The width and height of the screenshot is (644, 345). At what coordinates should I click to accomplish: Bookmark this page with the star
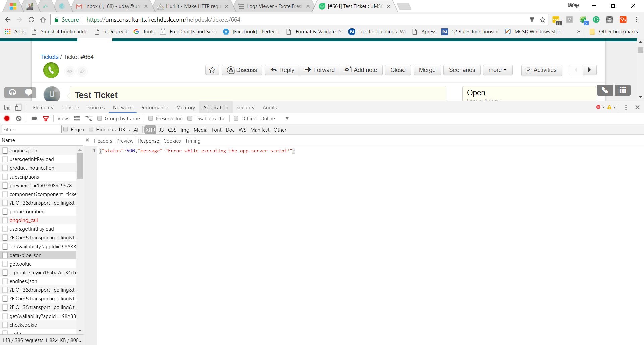tap(543, 20)
